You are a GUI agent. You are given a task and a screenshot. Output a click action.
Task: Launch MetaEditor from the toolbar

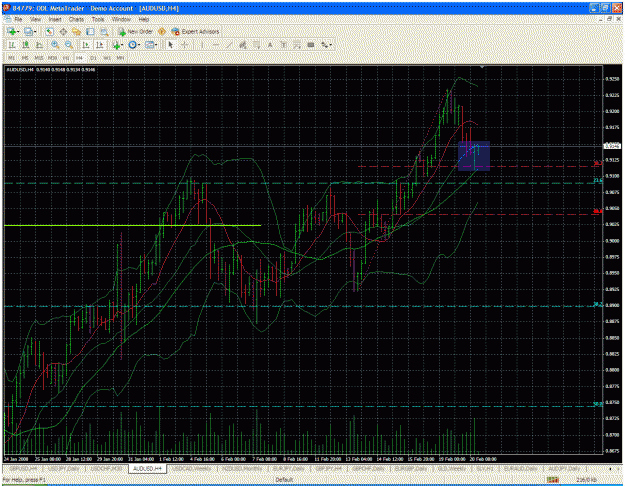(162, 31)
